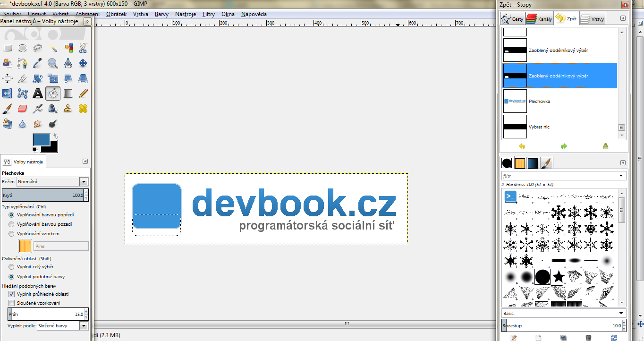The width and height of the screenshot is (644, 341).
Task: Select the Clone stamp tool
Action: pos(68,108)
